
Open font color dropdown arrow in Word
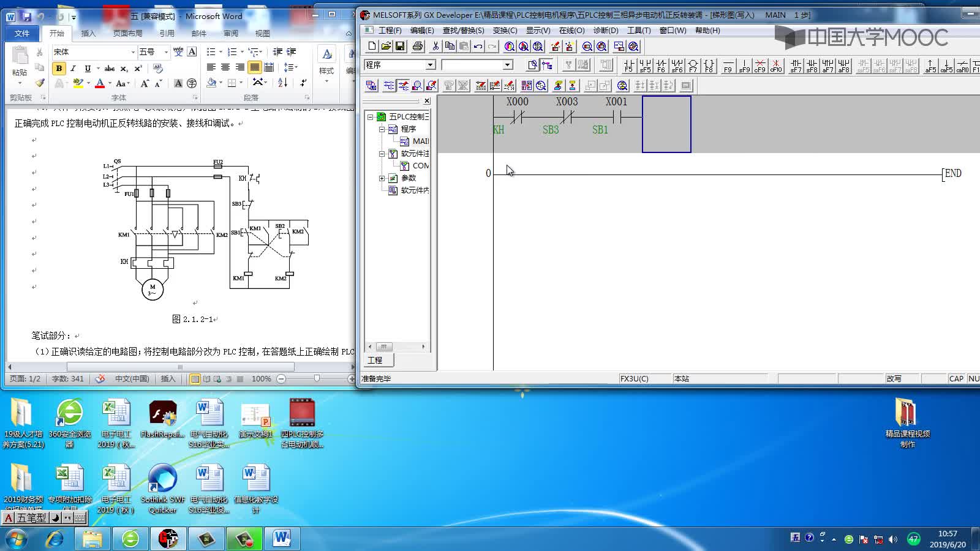(x=110, y=83)
